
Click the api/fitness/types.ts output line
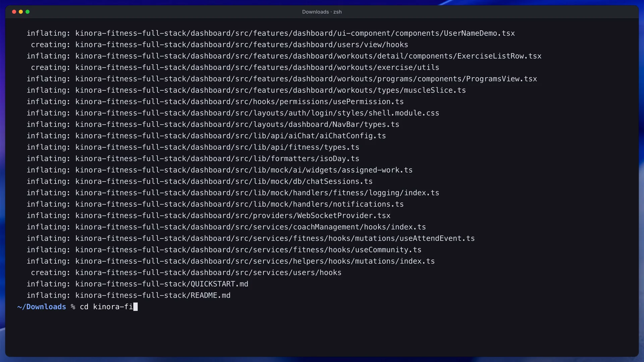[193, 147]
